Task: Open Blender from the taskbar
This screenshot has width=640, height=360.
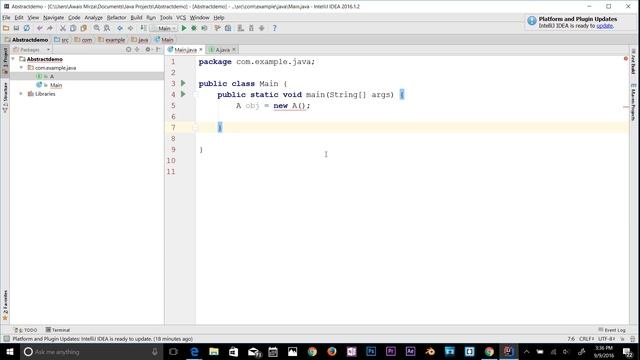Action: coord(430,351)
